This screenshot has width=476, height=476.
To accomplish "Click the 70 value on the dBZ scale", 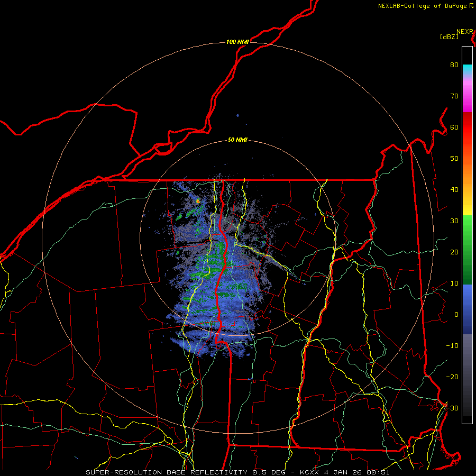I will point(454,96).
